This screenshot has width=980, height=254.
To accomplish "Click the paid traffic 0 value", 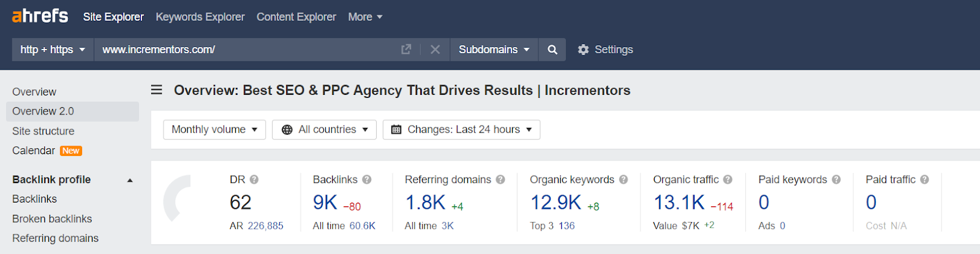I will (871, 203).
